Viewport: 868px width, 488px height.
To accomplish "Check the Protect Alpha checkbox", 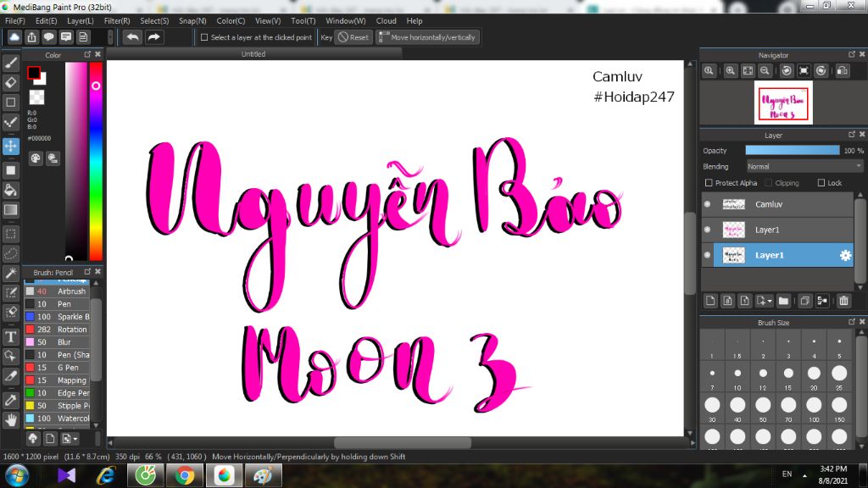I will pyautogui.click(x=709, y=183).
